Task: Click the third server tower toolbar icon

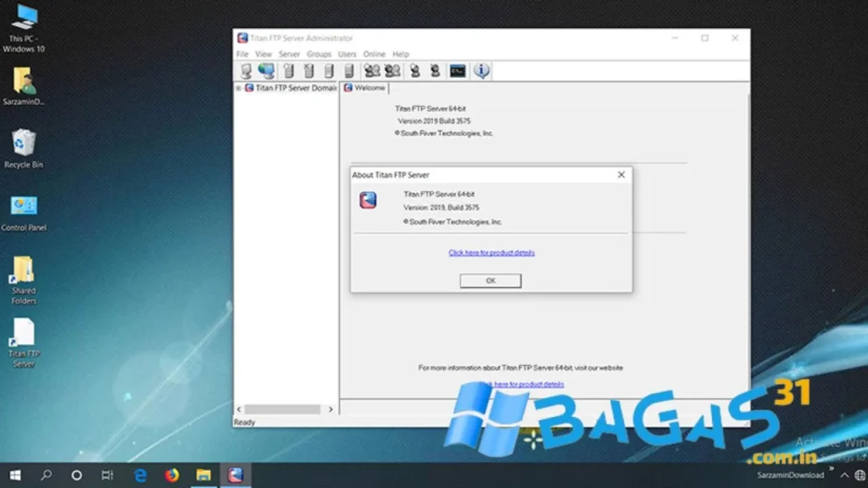Action: click(x=329, y=71)
